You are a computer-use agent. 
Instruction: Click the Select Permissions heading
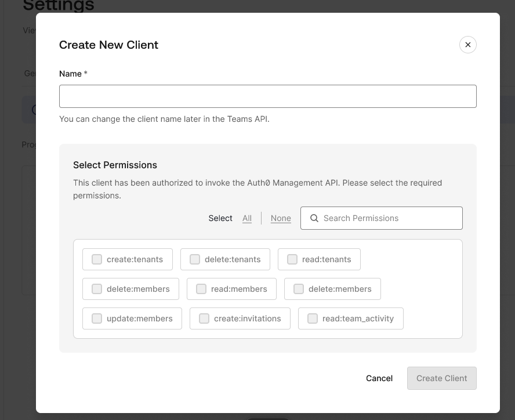tap(115, 165)
